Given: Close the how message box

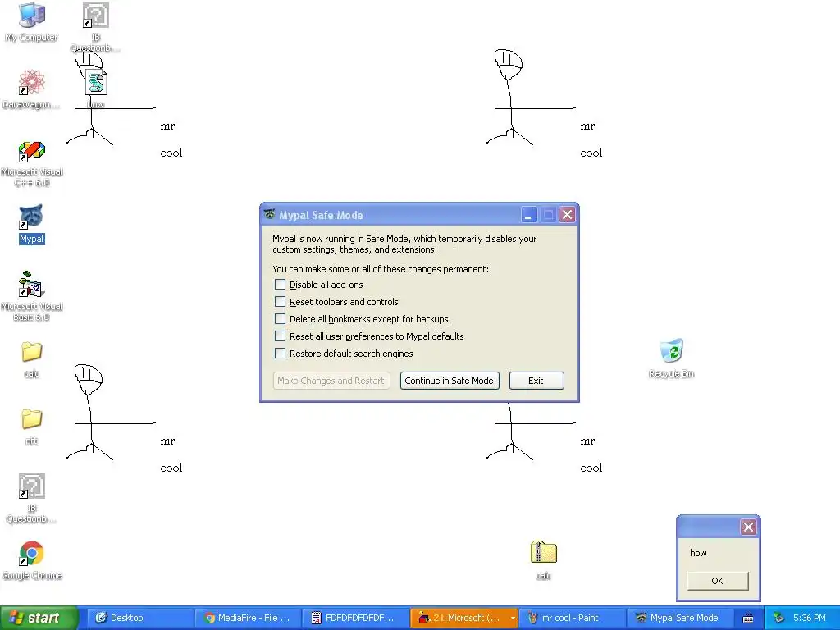Looking at the screenshot, I should [x=748, y=527].
